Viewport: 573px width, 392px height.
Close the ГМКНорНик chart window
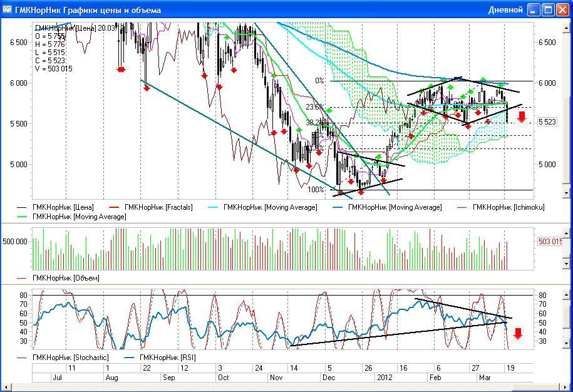click(x=562, y=10)
